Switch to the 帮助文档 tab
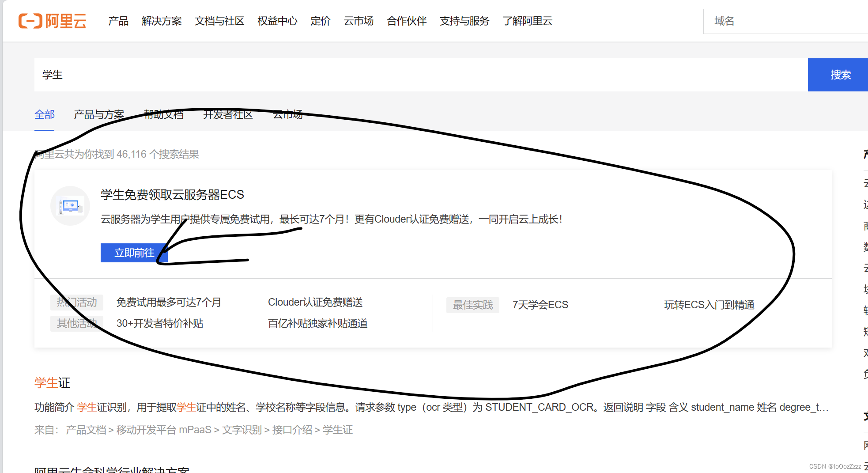 (164, 114)
